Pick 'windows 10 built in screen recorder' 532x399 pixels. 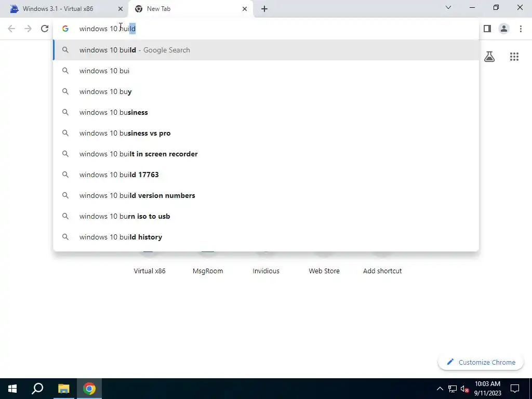coord(266,154)
